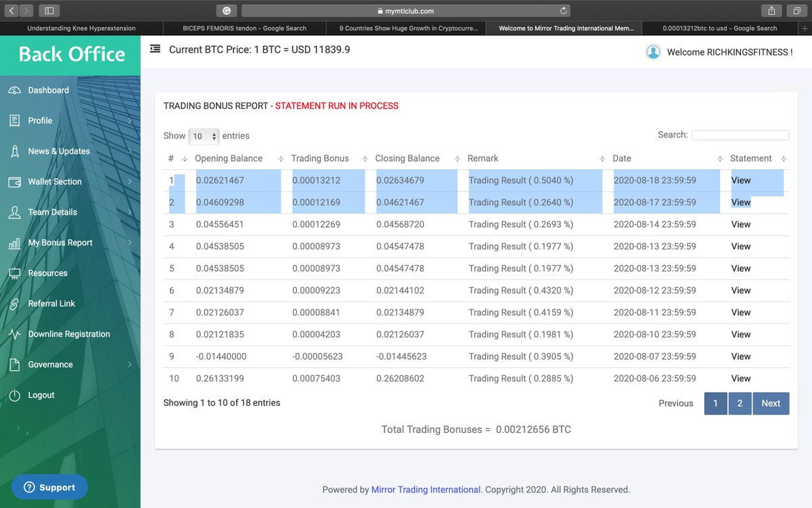Sort by Closing Balance column header
The height and width of the screenshot is (508, 812).
[415, 158]
